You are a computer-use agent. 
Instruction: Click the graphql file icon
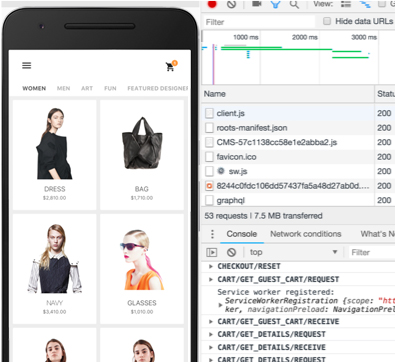[209, 200]
